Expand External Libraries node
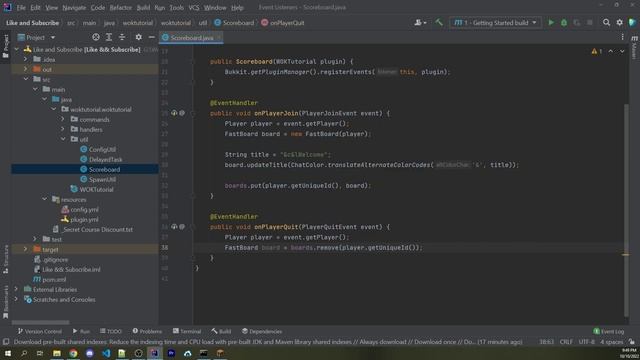Screen dimensions: 640x360 pos(16,289)
